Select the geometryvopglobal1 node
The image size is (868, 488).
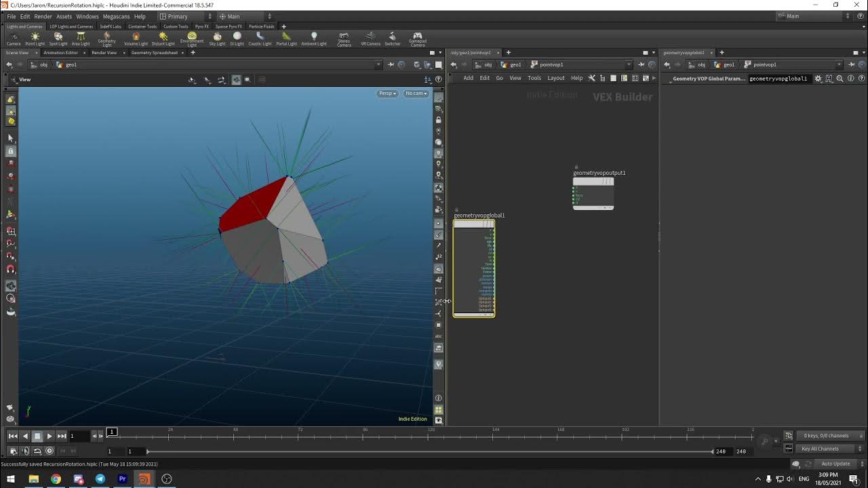pos(474,268)
